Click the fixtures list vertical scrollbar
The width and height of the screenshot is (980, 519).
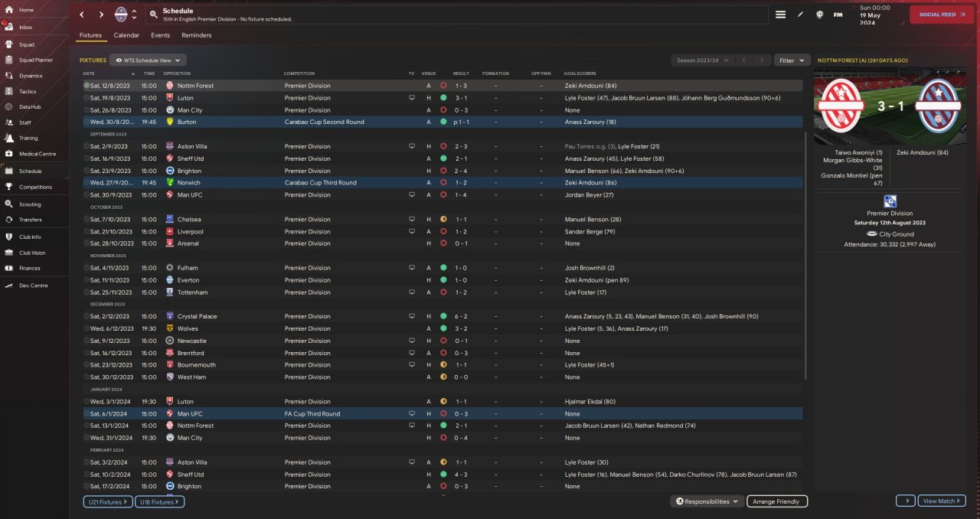tap(805, 253)
